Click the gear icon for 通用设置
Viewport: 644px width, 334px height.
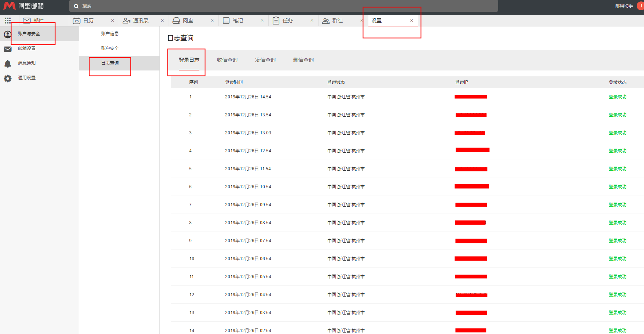tap(8, 78)
